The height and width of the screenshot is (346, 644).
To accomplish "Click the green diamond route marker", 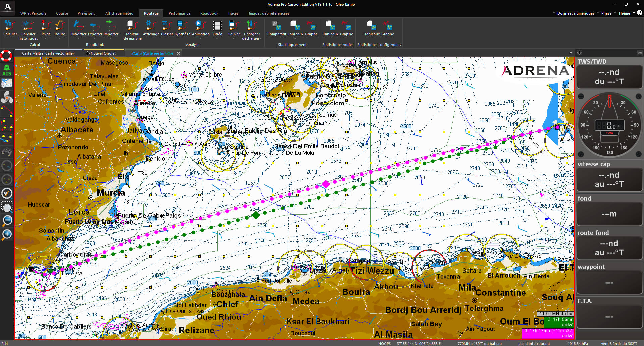I will pyautogui.click(x=256, y=215).
